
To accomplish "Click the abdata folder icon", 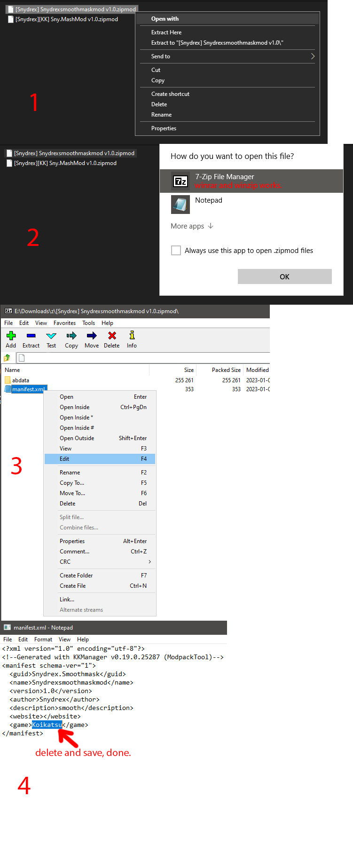I will tap(8, 380).
